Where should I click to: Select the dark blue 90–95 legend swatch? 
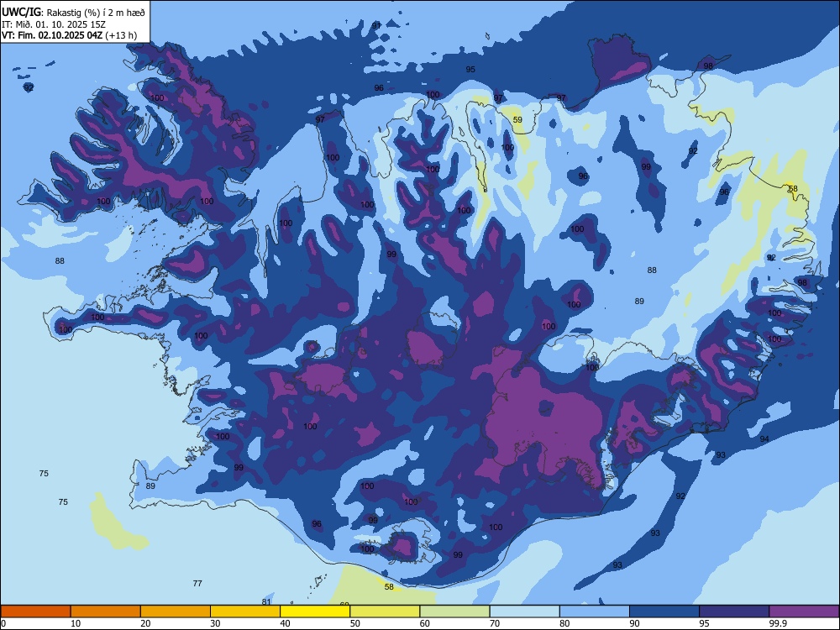click(x=664, y=612)
